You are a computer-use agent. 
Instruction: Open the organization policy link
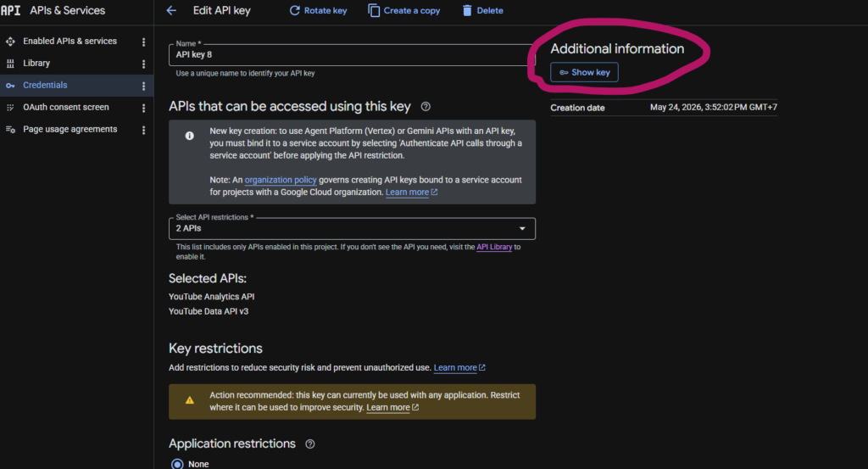(x=281, y=180)
